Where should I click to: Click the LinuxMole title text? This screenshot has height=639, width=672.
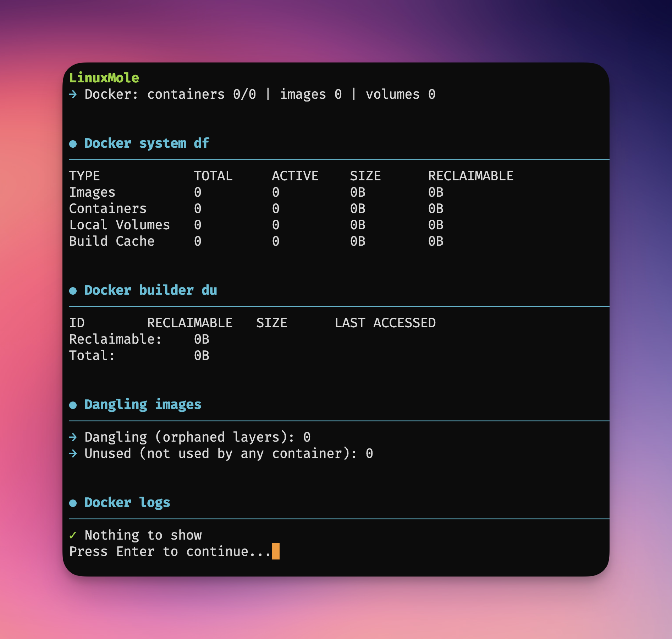(x=104, y=78)
